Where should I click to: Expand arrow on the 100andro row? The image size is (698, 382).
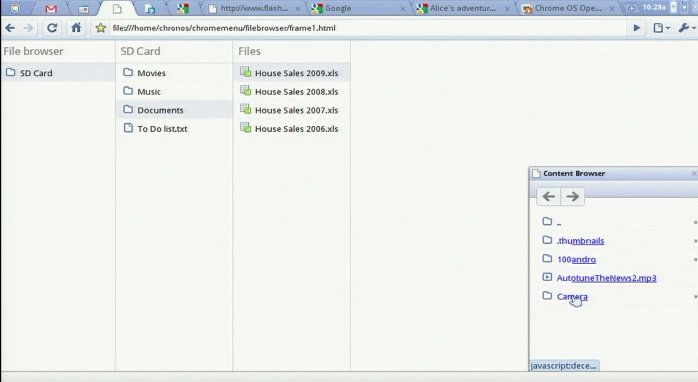(x=695, y=260)
